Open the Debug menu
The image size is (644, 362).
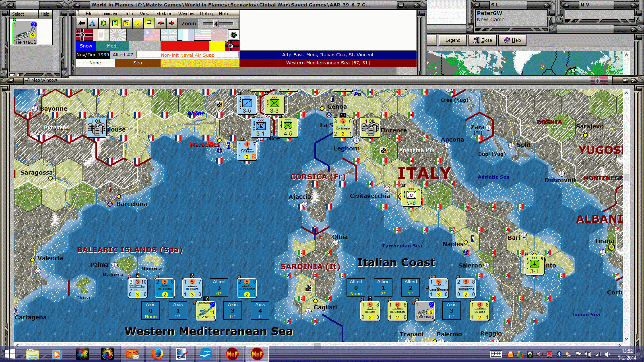point(206,14)
